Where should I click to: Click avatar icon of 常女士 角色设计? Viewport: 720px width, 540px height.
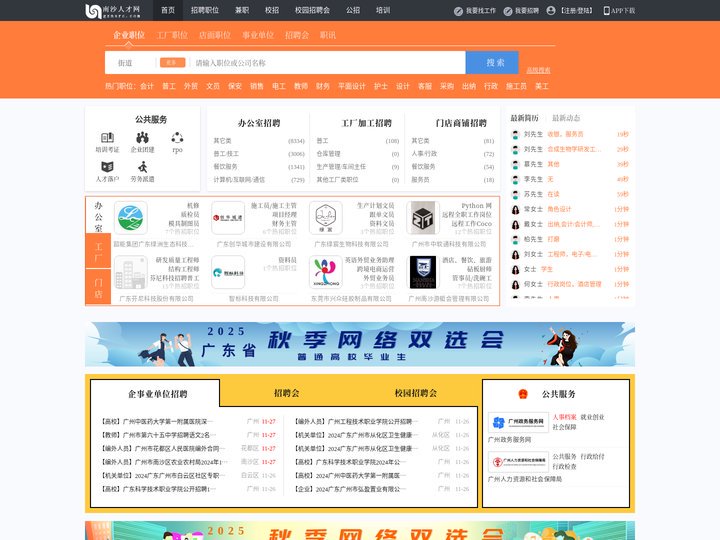[x=516, y=209]
